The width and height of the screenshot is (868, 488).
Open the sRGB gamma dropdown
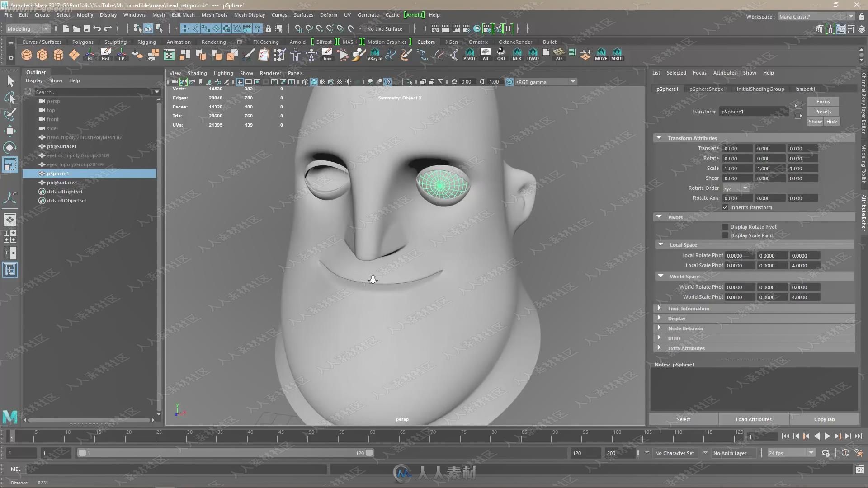[546, 82]
